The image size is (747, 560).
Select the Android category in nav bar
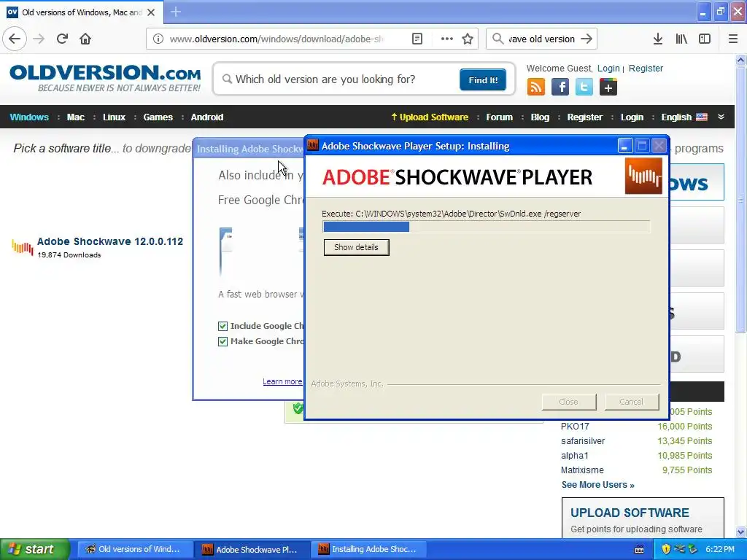(x=206, y=117)
